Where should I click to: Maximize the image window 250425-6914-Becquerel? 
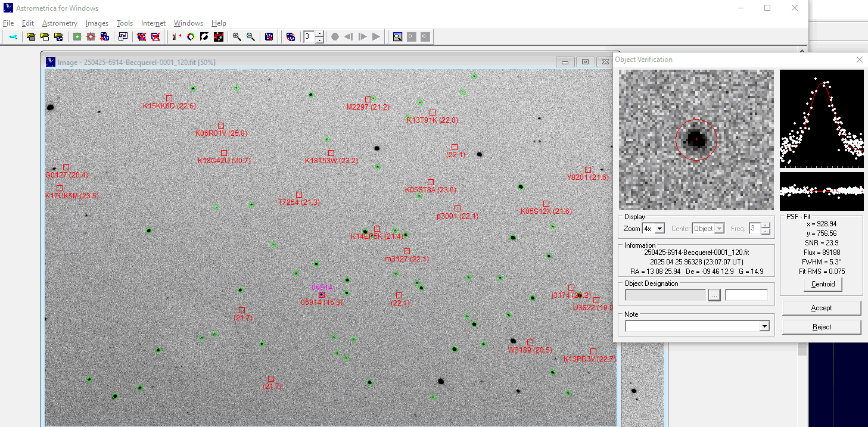pyautogui.click(x=586, y=62)
